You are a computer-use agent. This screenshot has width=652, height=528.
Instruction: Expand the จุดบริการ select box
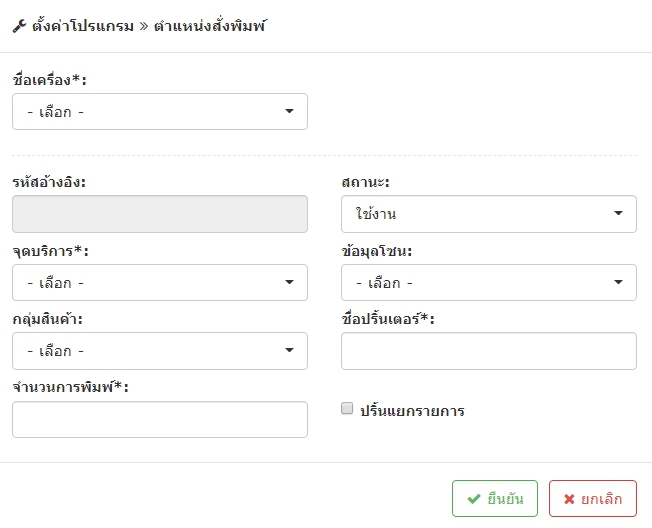pyautogui.click(x=160, y=282)
